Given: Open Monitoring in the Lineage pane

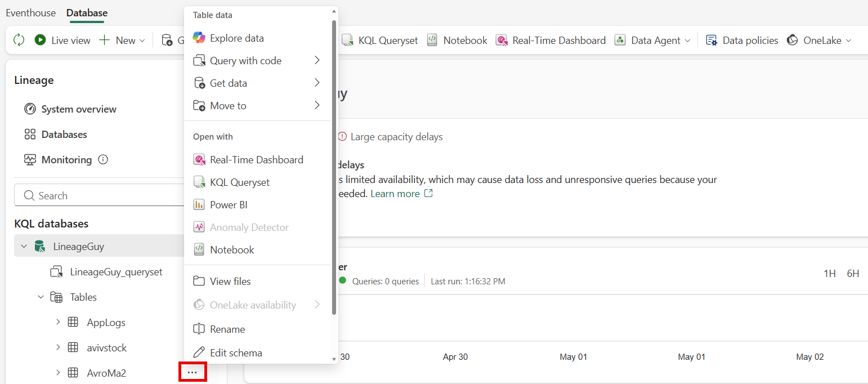Looking at the screenshot, I should coord(58,160).
